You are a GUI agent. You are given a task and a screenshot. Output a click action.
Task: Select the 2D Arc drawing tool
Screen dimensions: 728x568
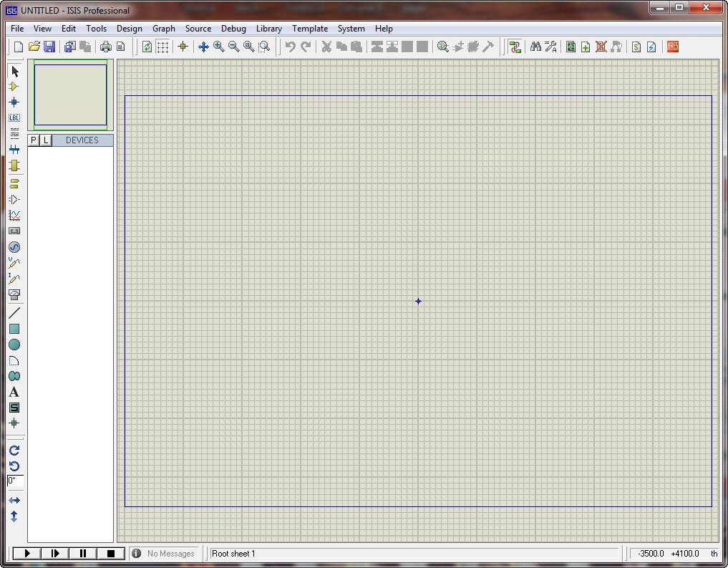[x=14, y=361]
